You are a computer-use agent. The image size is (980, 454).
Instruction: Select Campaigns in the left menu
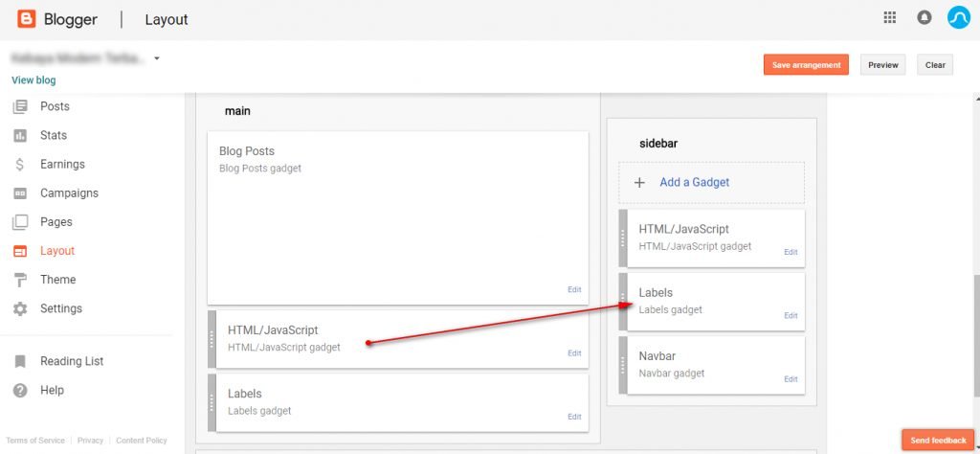(69, 193)
